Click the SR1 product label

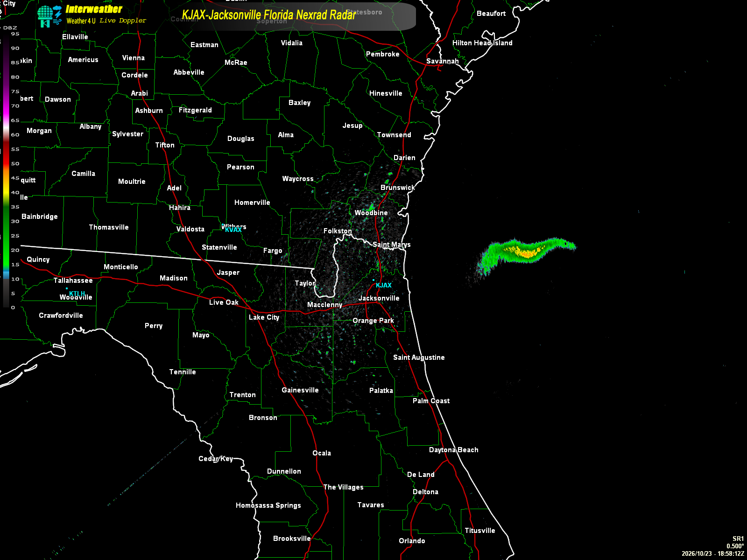[x=738, y=539]
